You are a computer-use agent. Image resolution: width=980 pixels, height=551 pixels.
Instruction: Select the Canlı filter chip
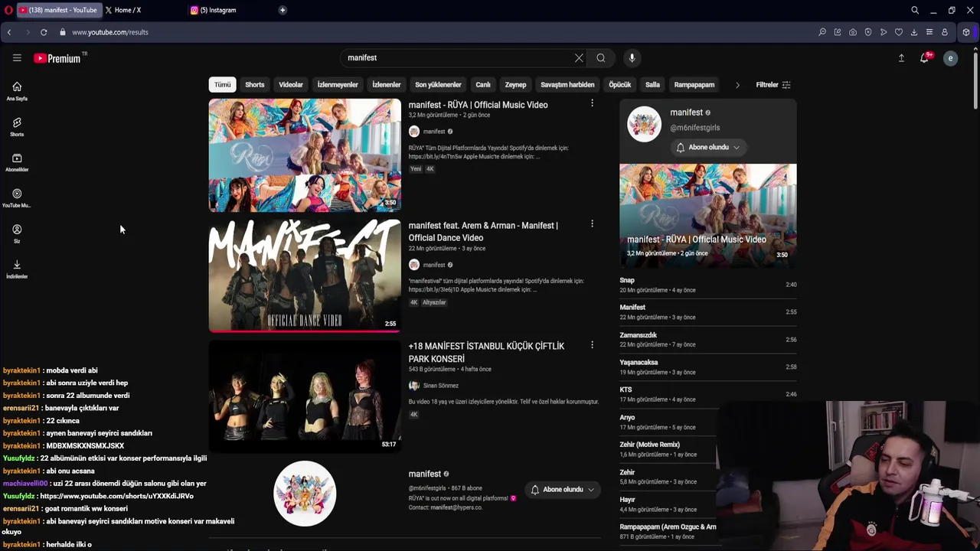483,85
